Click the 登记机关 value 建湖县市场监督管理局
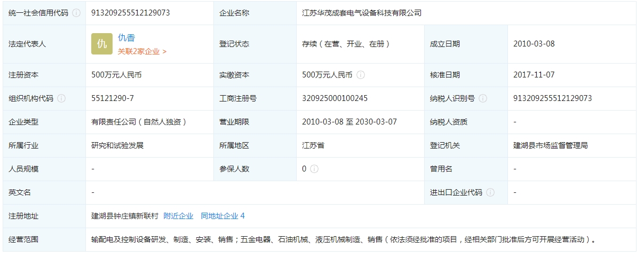 click(550, 145)
